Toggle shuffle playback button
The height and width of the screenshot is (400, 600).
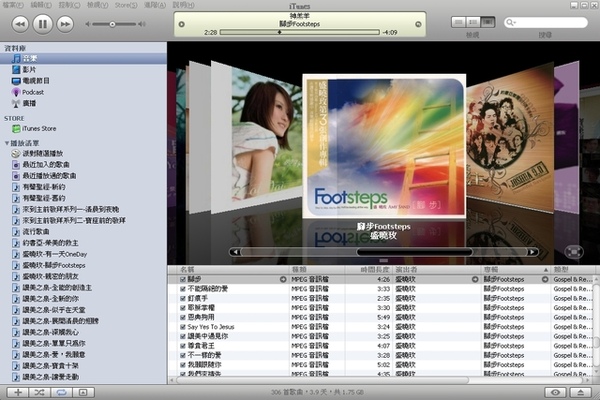click(39, 392)
